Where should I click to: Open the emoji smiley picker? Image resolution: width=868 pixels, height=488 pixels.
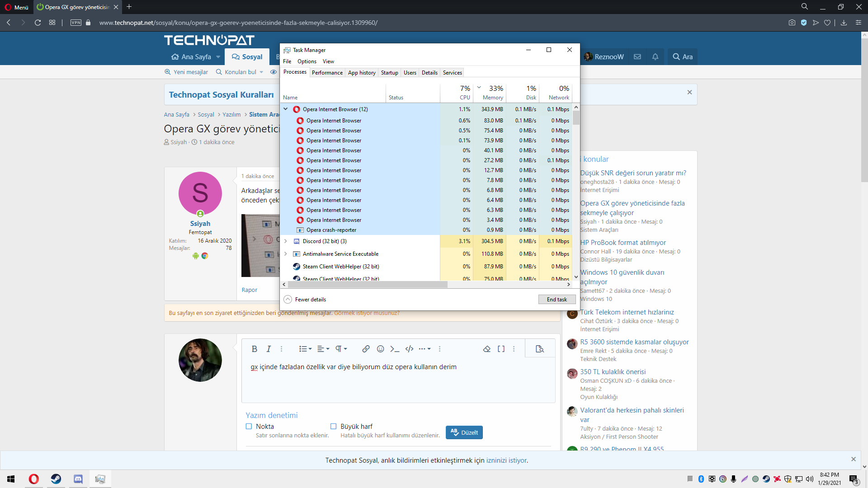pos(380,349)
